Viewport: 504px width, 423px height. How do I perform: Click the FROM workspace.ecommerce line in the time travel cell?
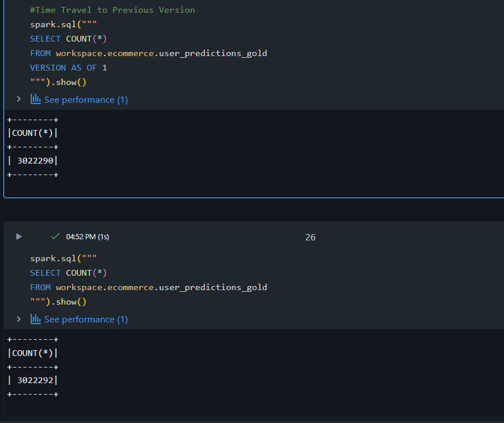pos(148,53)
